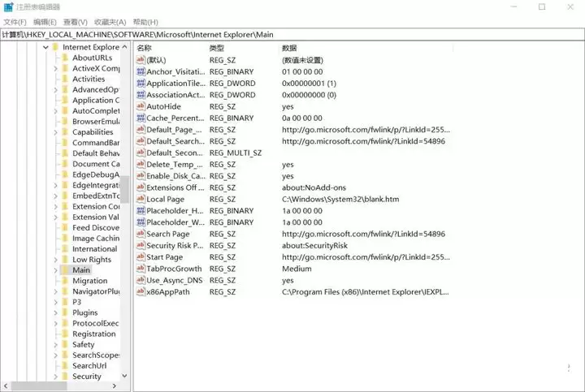Click the Security folder icon in tree
Image resolution: width=585 pixels, height=392 pixels.
point(63,377)
